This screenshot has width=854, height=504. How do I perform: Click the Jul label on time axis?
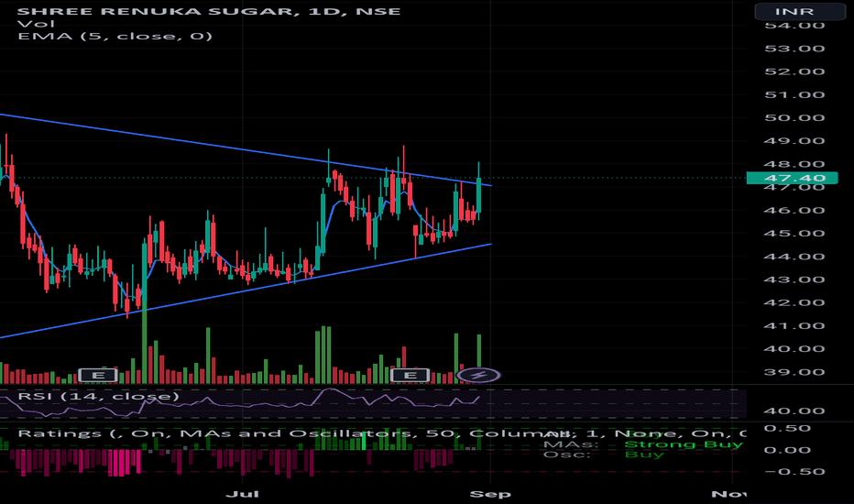tap(242, 494)
